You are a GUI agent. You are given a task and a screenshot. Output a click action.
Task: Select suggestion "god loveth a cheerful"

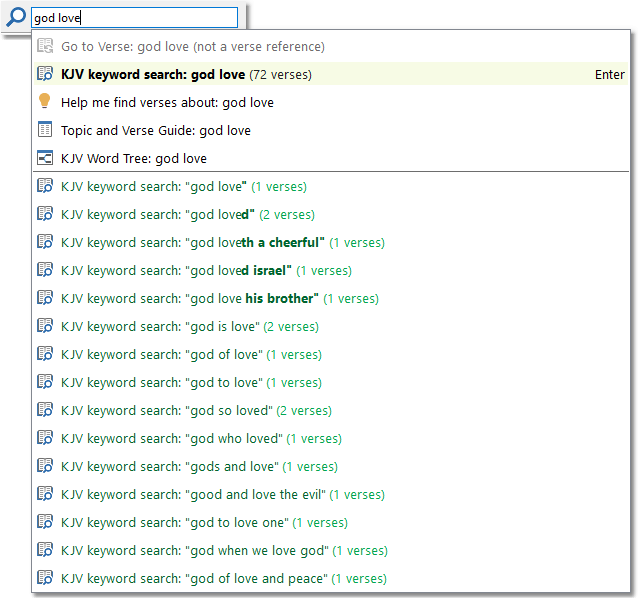click(x=330, y=242)
